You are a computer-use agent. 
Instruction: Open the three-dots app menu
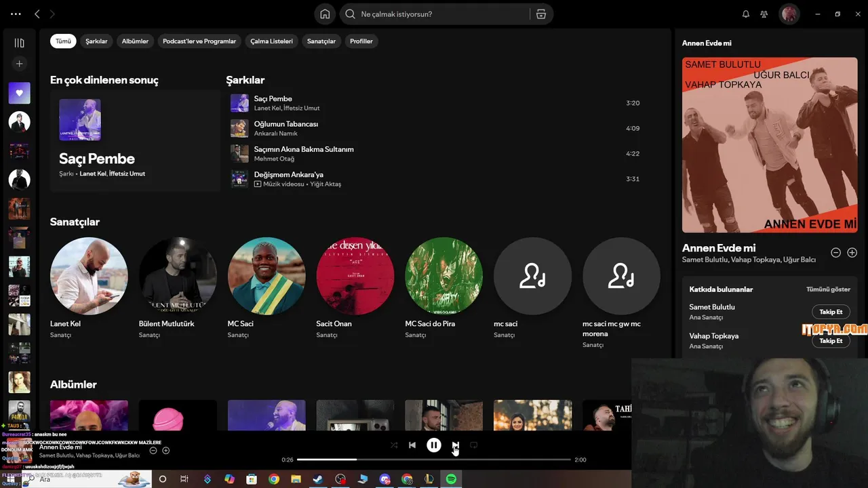pyautogui.click(x=16, y=14)
